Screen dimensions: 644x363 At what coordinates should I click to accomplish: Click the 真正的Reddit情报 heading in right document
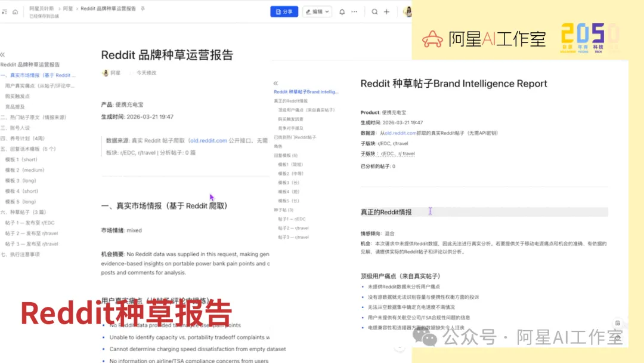click(386, 212)
